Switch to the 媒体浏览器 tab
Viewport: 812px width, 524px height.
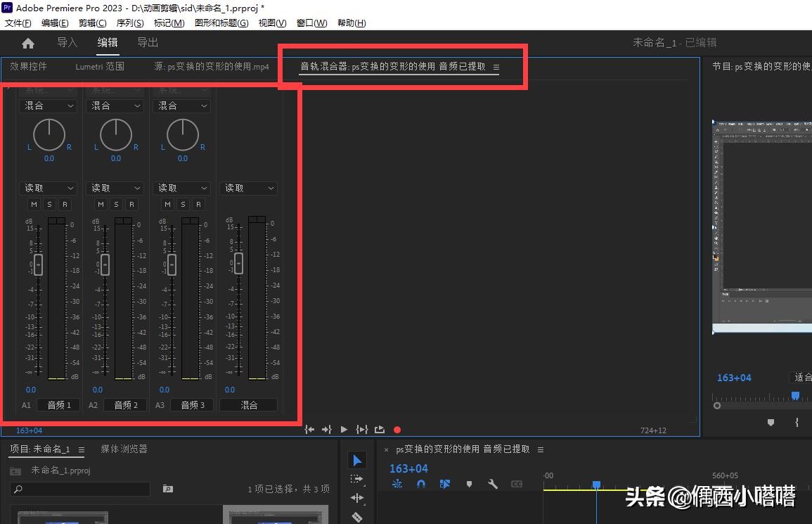[124, 448]
